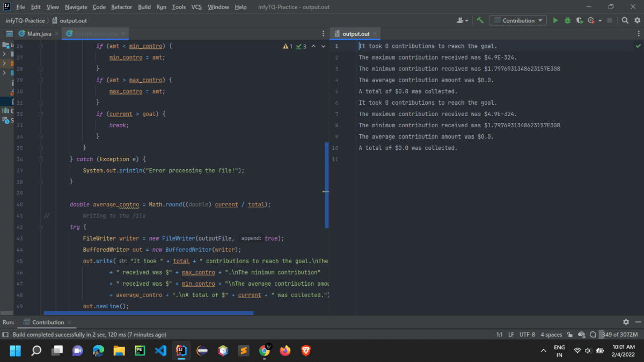The height and width of the screenshot is (362, 644).
Task: Build the project using the hammer icon
Action: (x=481, y=20)
